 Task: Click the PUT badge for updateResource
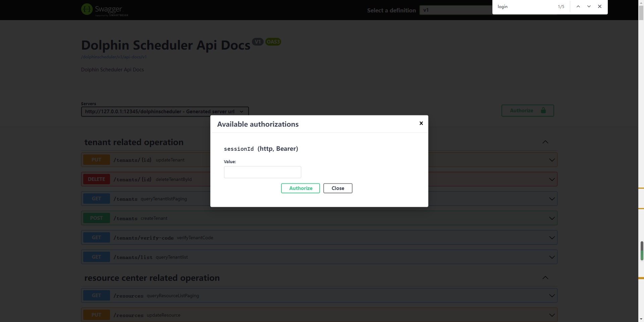coord(96,315)
